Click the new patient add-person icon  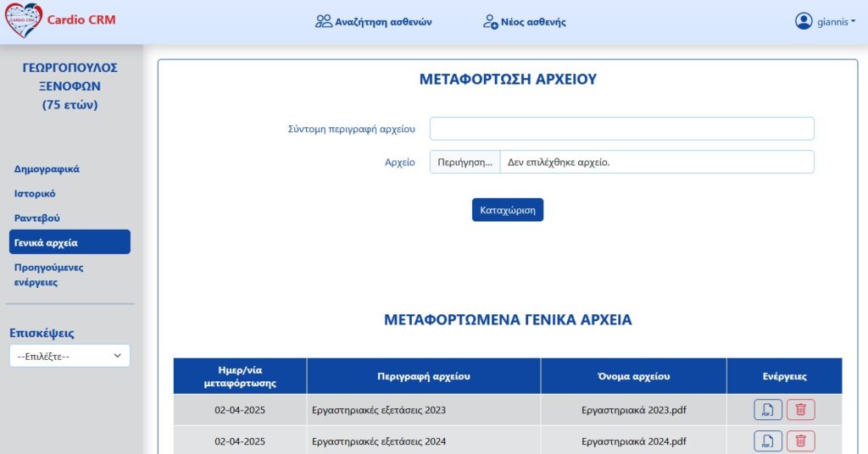[490, 22]
